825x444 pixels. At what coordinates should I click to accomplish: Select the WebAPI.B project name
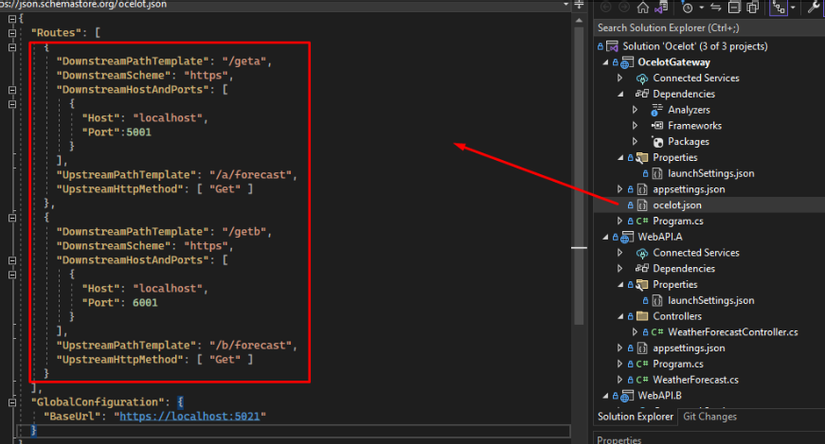[660, 396]
